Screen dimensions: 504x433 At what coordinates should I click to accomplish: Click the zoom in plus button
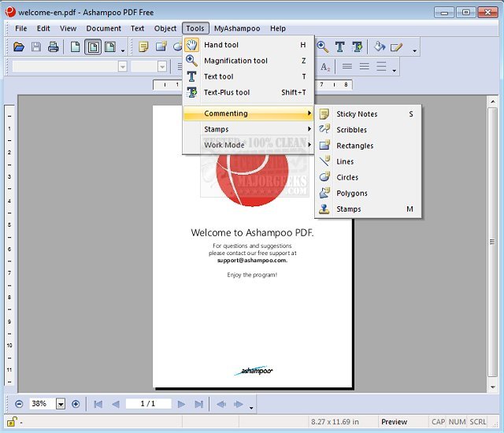pos(76,404)
